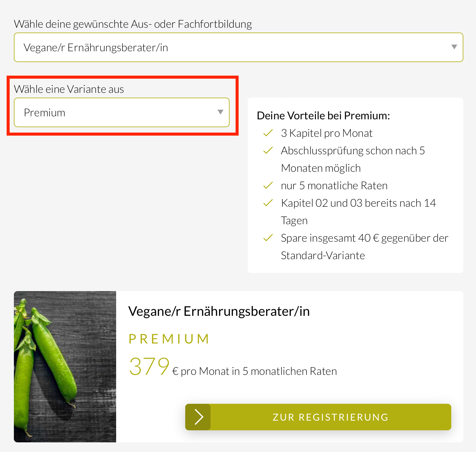Click the checkmark beside Spare insgesamt 40 €
476x452 pixels.
(x=268, y=238)
